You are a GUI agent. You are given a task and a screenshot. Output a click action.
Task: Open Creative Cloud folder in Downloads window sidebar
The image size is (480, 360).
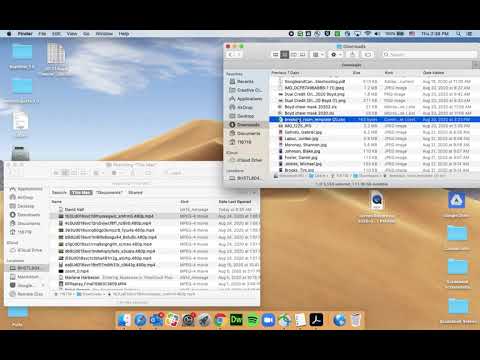point(249,90)
